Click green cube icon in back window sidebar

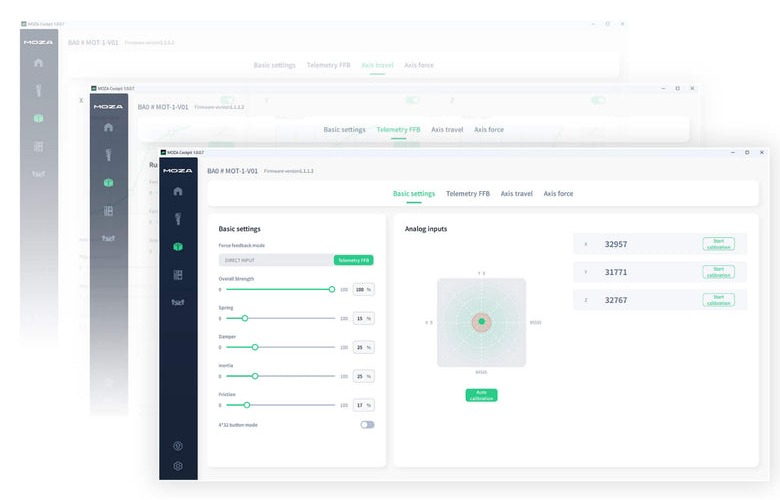coord(38,118)
